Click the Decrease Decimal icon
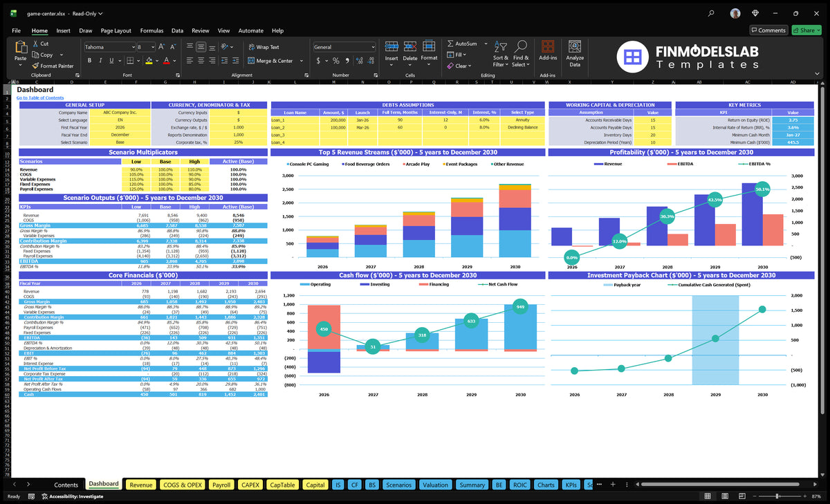The height and width of the screenshot is (504, 830). [371, 61]
